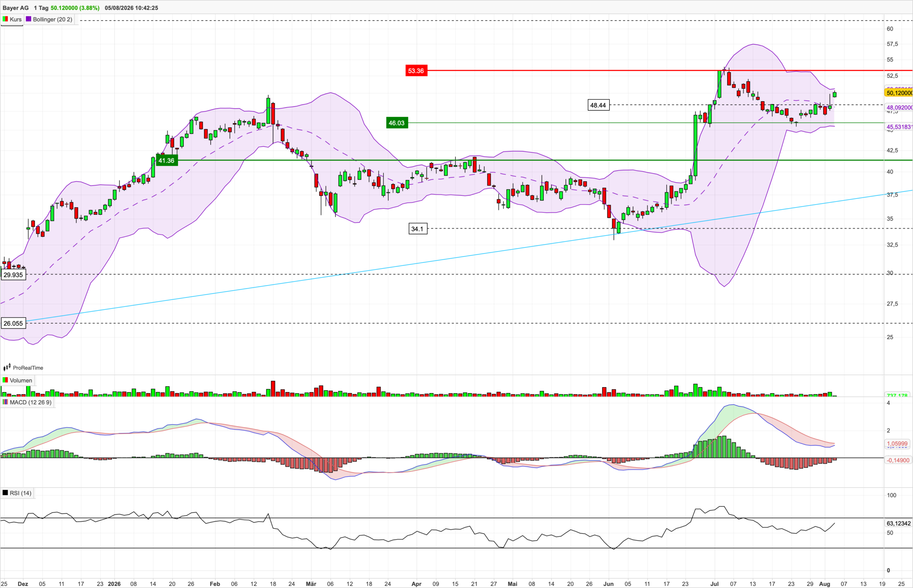Viewport: 913px width, 588px height.
Task: Click the 57,5 price axis label
Action: click(892, 44)
